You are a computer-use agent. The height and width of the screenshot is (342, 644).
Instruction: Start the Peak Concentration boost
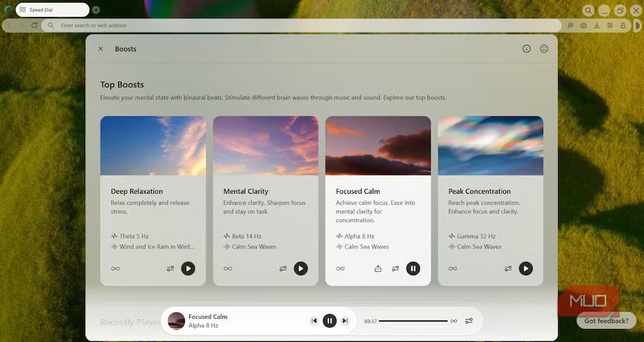[x=526, y=268]
